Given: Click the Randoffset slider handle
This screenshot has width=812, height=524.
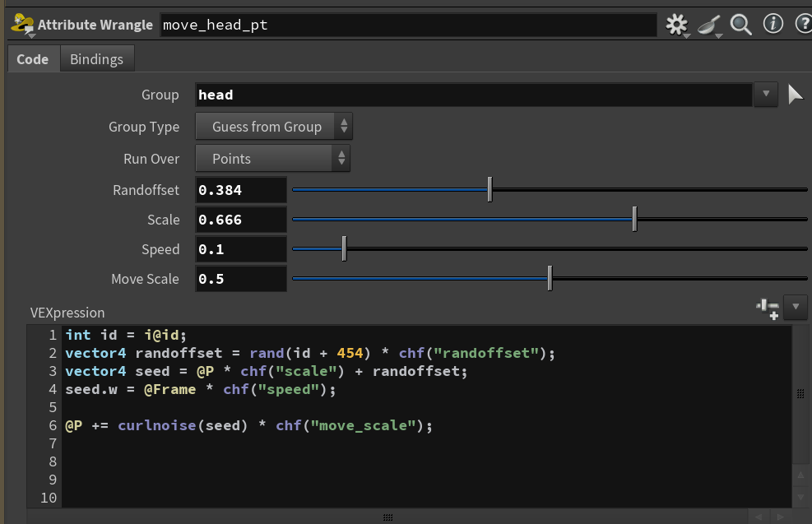Looking at the screenshot, I should [490, 189].
